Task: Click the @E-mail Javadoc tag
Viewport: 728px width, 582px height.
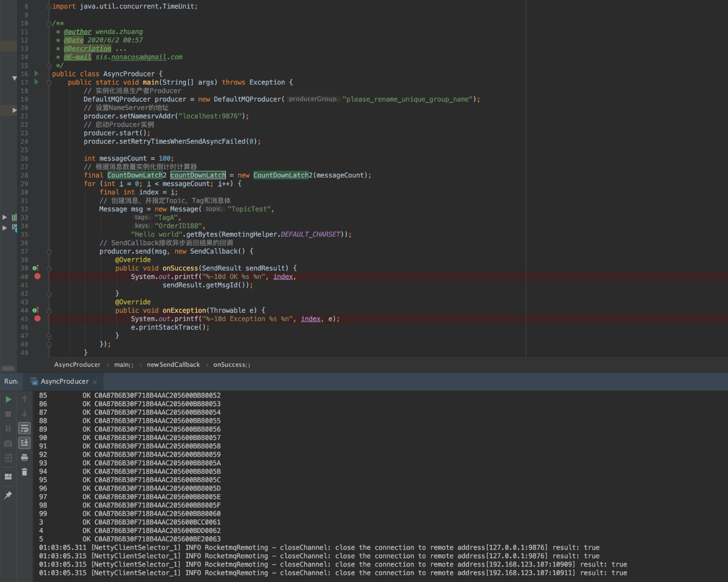Action: point(77,57)
